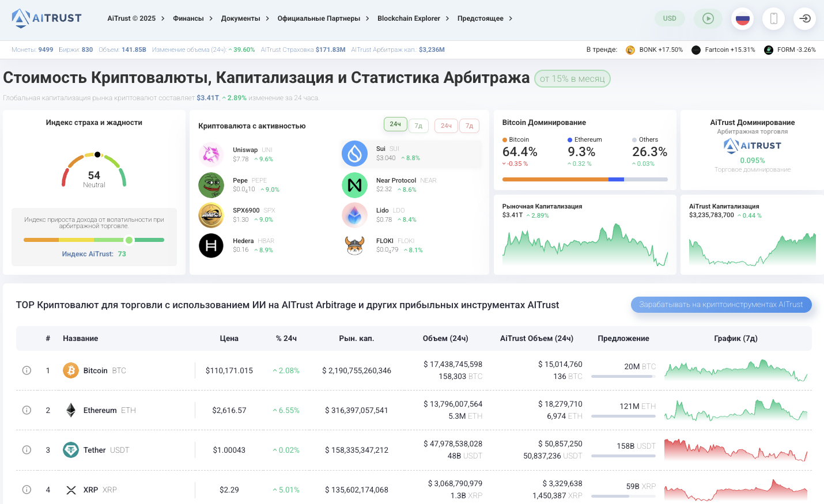Click the XRP logo in table
The height and width of the screenshot is (504, 824).
pyautogui.click(x=71, y=490)
